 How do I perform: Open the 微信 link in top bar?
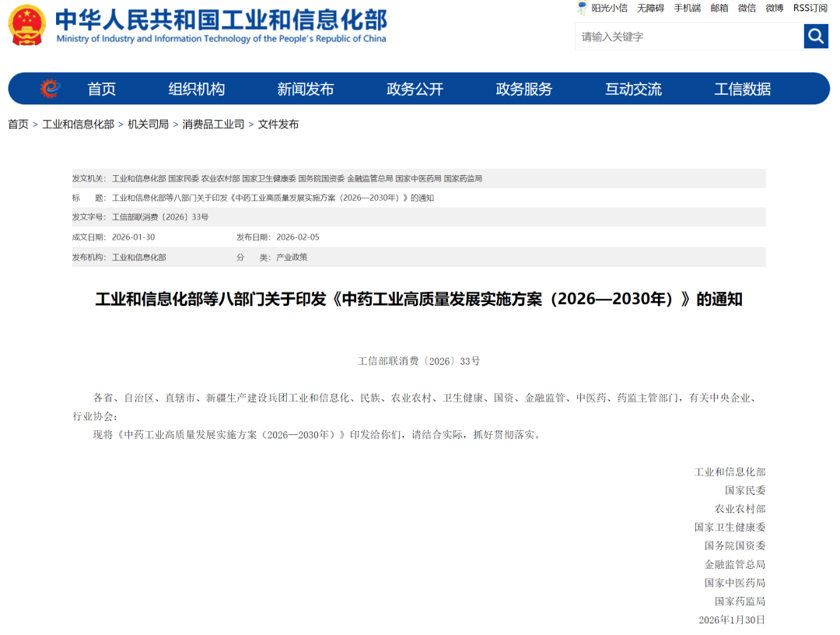point(747,8)
